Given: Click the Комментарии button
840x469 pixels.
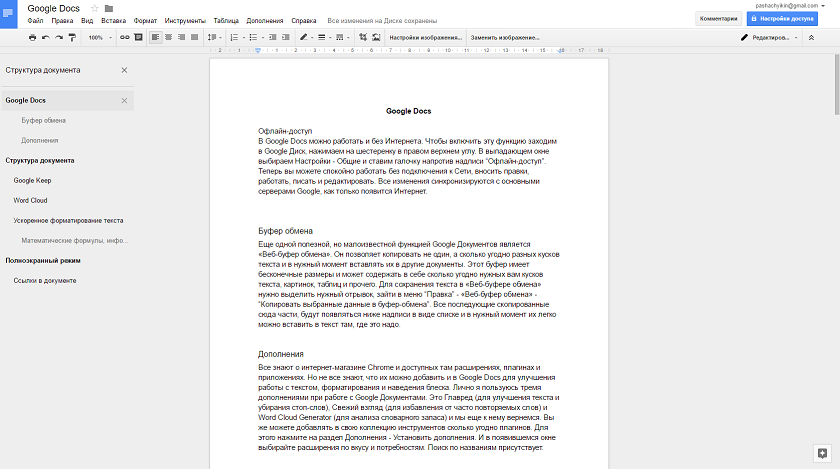Looking at the screenshot, I should (x=718, y=19).
